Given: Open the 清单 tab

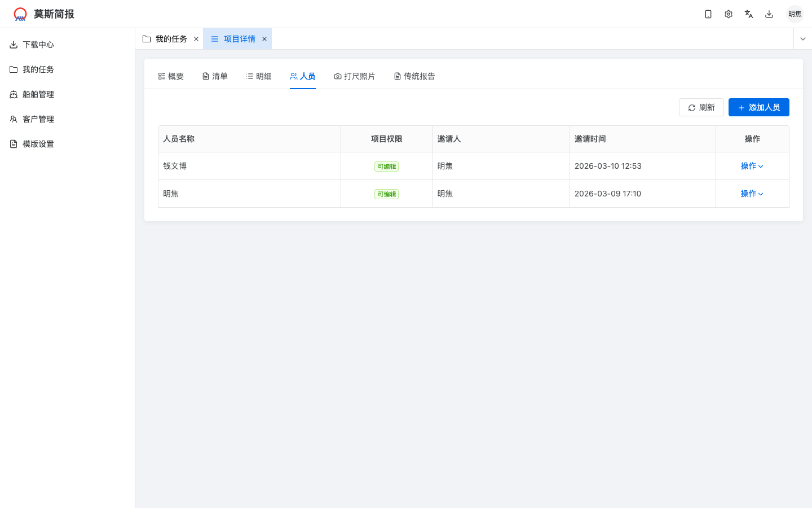Looking at the screenshot, I should coord(215,76).
